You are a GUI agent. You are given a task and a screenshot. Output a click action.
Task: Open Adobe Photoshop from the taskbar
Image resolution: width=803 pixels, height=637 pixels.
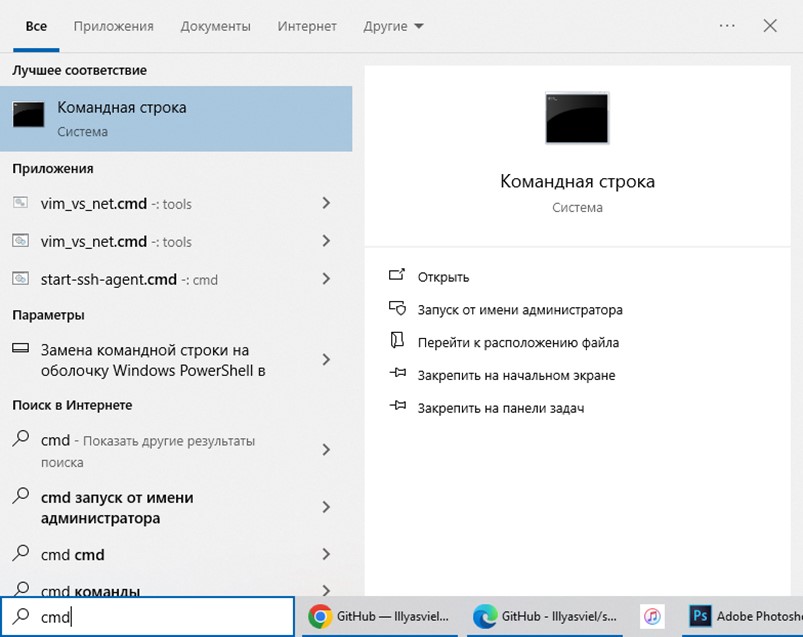tap(745, 617)
